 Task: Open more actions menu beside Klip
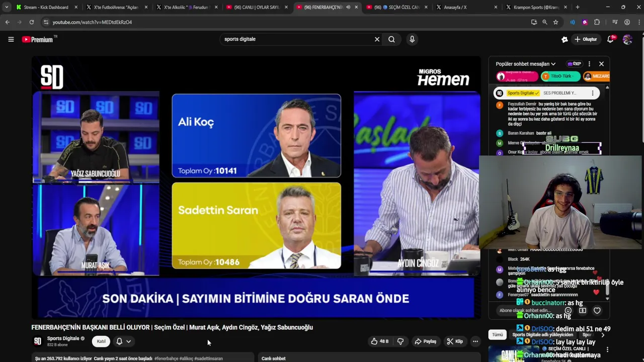[475, 341]
